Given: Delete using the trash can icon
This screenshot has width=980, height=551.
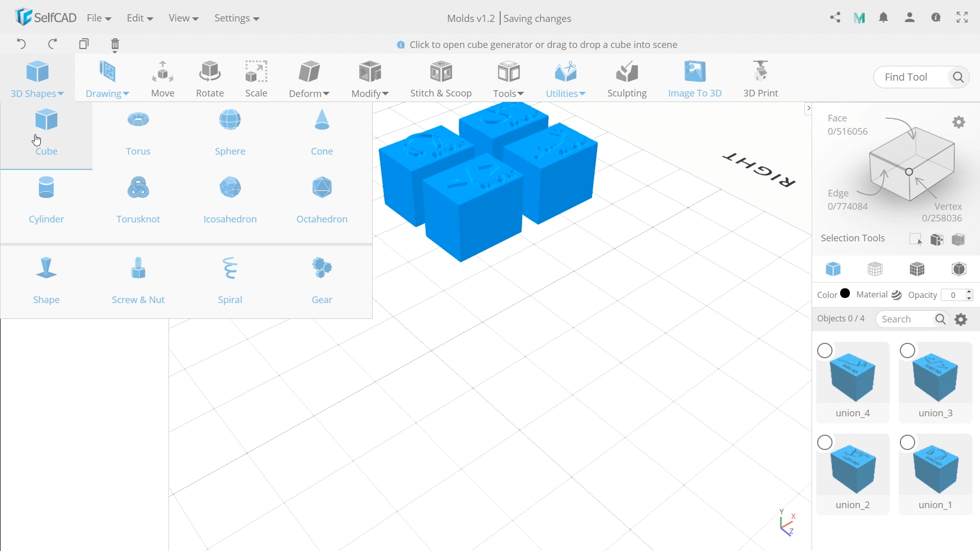Looking at the screenshot, I should (x=115, y=44).
